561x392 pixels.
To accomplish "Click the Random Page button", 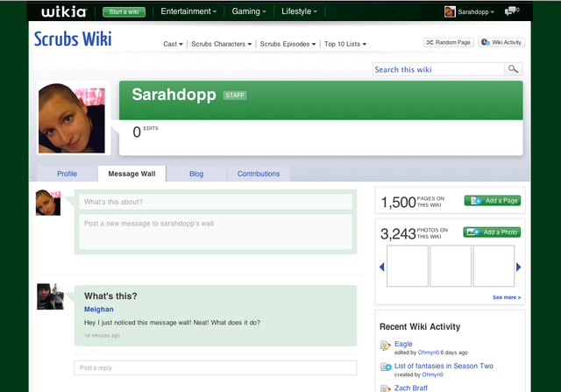I will [x=449, y=42].
